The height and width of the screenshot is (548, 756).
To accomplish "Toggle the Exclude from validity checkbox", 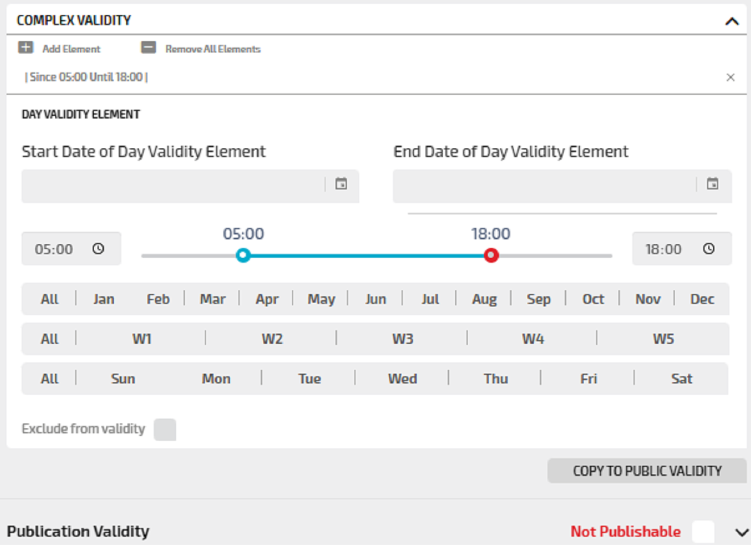I will click(165, 429).
